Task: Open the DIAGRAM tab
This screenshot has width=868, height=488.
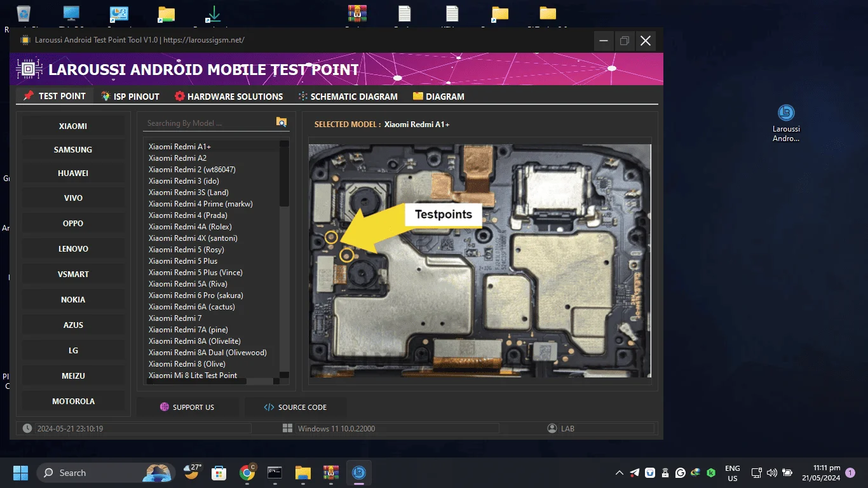Action: click(438, 97)
